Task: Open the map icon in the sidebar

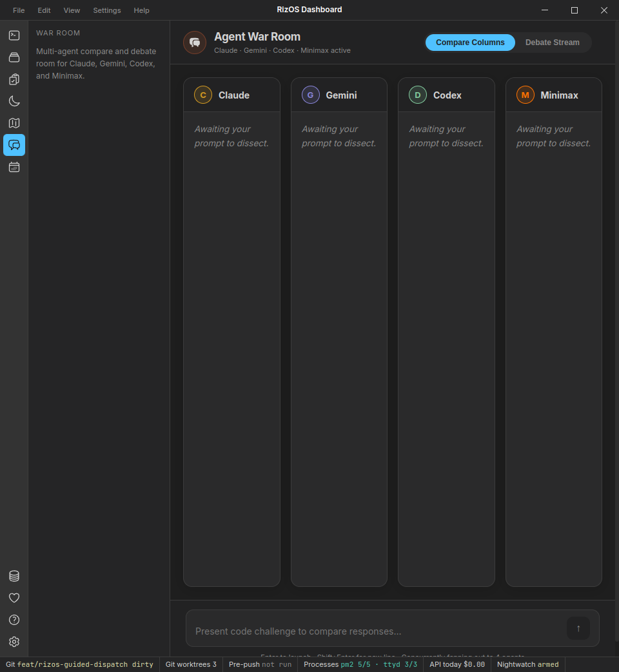Action: coord(14,123)
